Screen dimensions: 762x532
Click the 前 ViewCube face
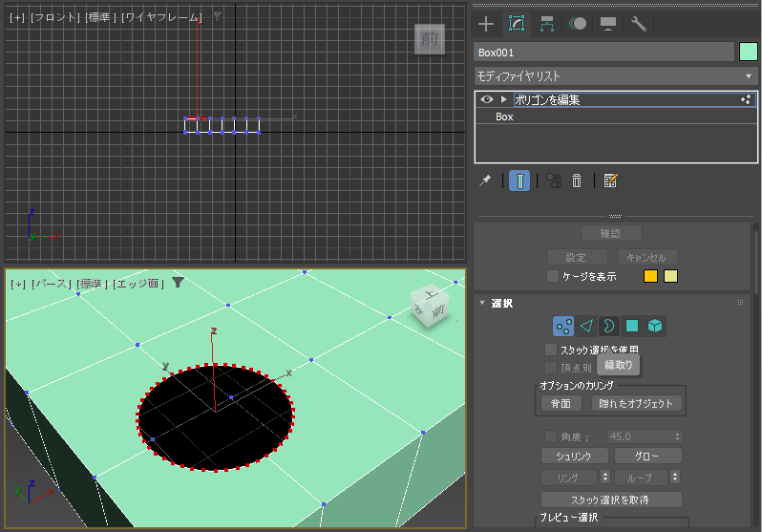click(x=429, y=39)
